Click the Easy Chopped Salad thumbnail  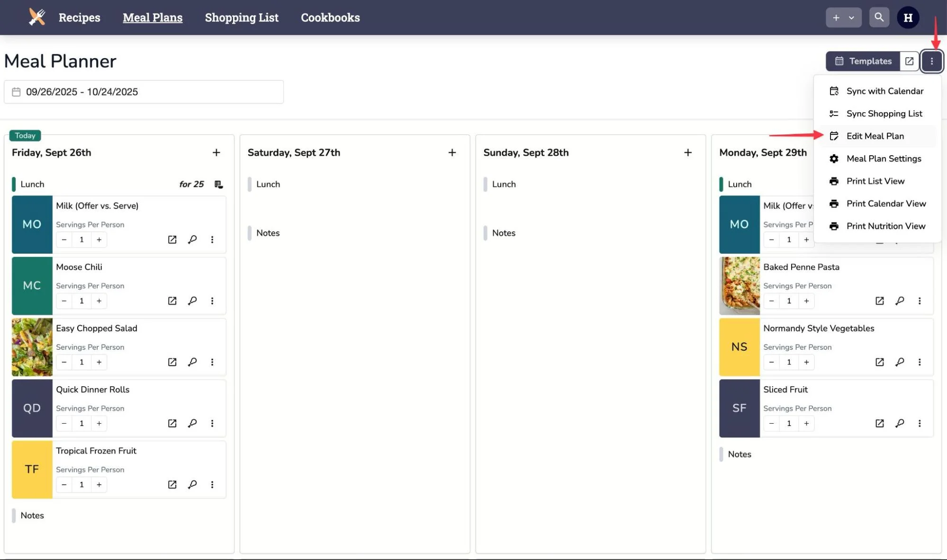(32, 347)
